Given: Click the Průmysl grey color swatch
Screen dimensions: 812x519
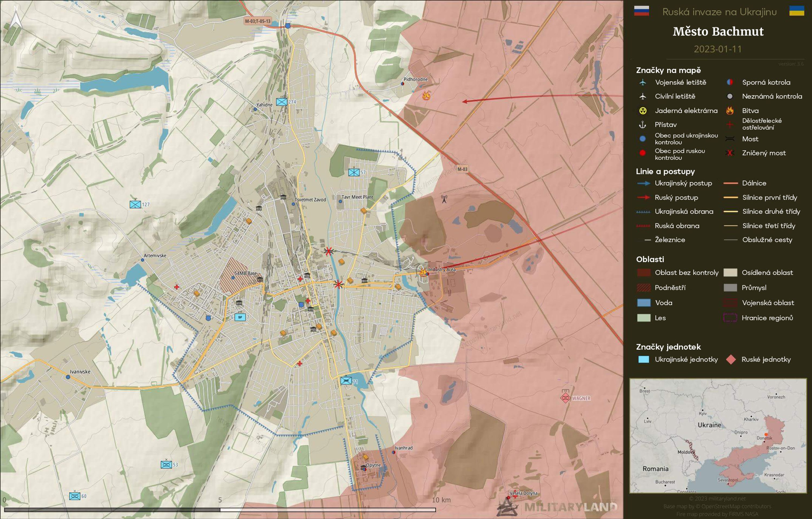Looking at the screenshot, I should click(730, 287).
